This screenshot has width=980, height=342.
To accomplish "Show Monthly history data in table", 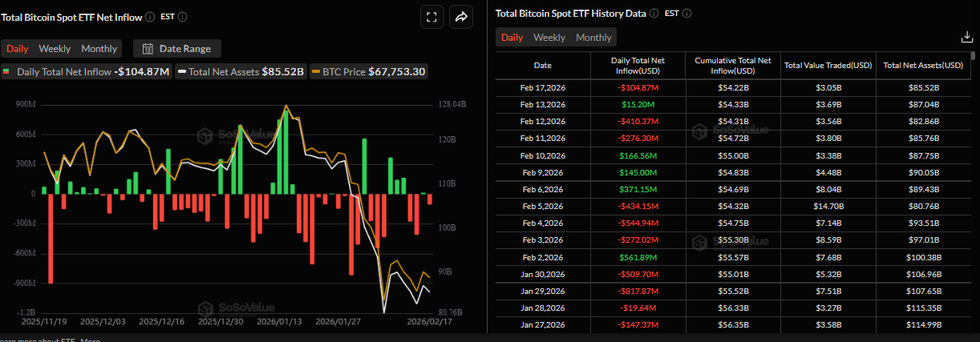I will (x=593, y=38).
